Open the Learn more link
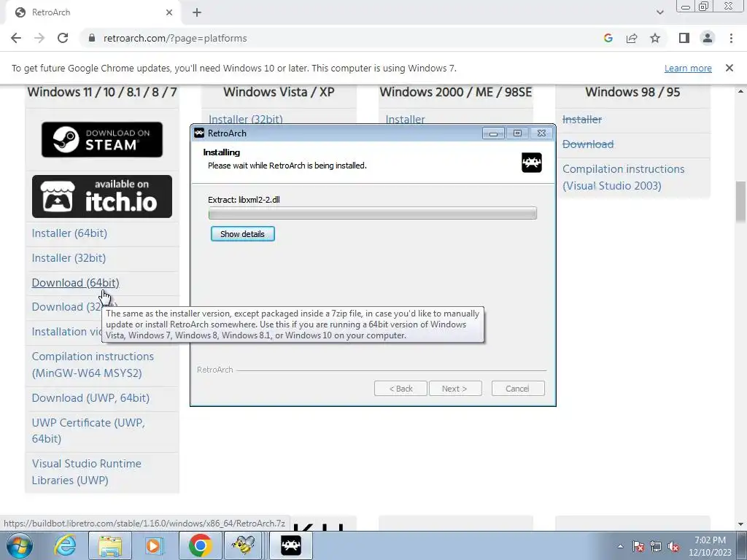The height and width of the screenshot is (560, 747). 688,68
